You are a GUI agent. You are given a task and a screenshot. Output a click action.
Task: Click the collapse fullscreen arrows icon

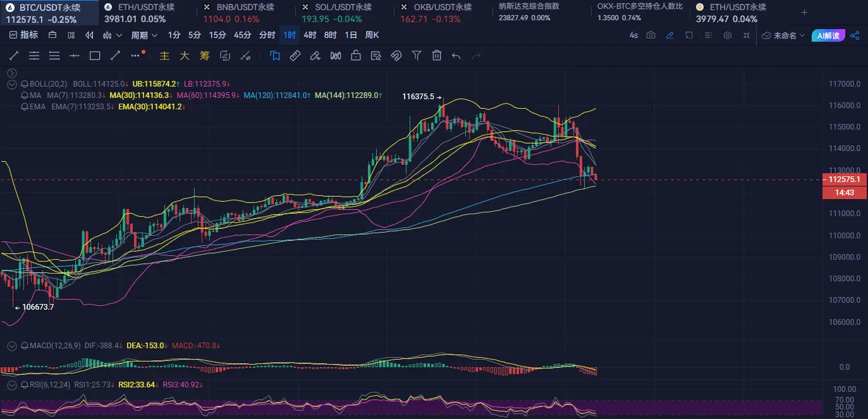tap(747, 35)
